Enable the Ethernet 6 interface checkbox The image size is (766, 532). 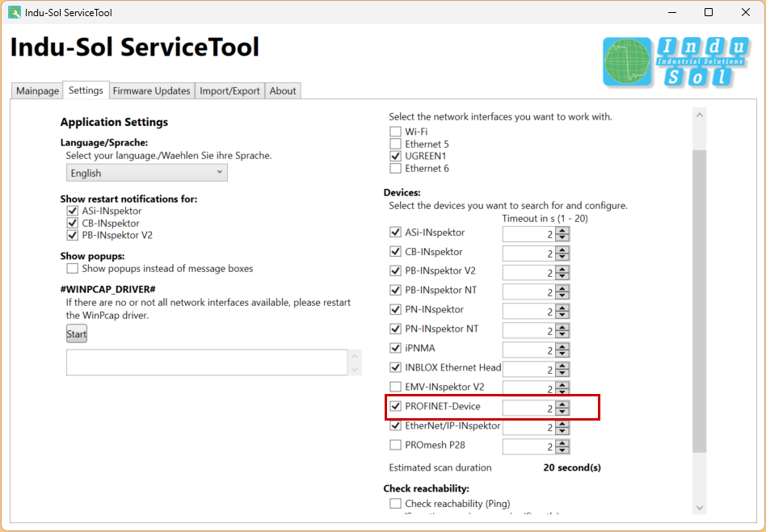pos(395,169)
